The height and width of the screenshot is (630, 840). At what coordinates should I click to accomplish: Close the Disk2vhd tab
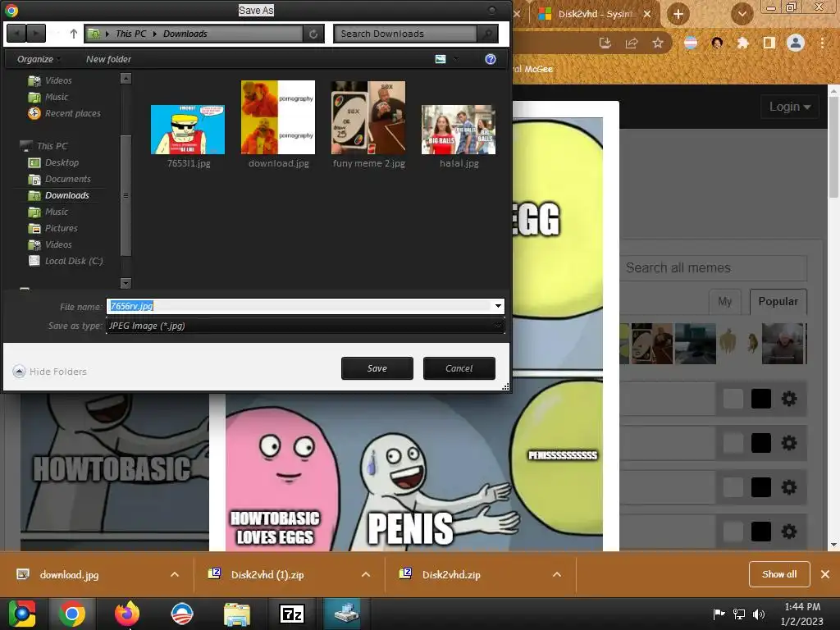point(647,14)
